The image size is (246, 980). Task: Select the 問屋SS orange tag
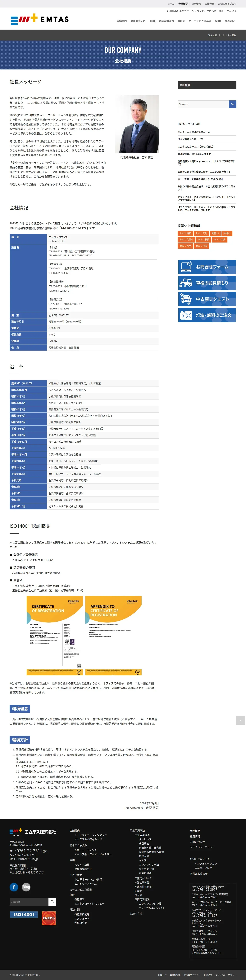pyautogui.click(x=215, y=233)
